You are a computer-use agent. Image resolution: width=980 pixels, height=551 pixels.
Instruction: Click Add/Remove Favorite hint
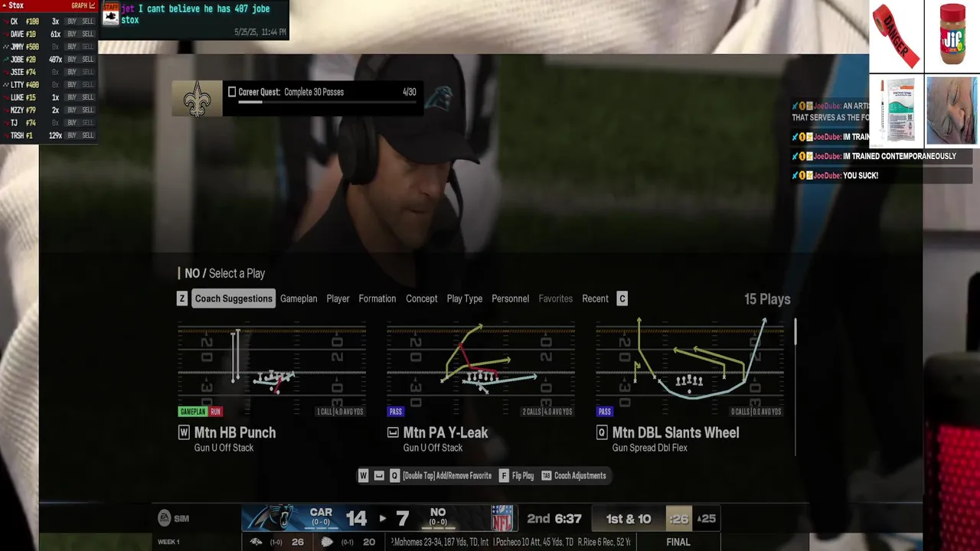(x=447, y=476)
